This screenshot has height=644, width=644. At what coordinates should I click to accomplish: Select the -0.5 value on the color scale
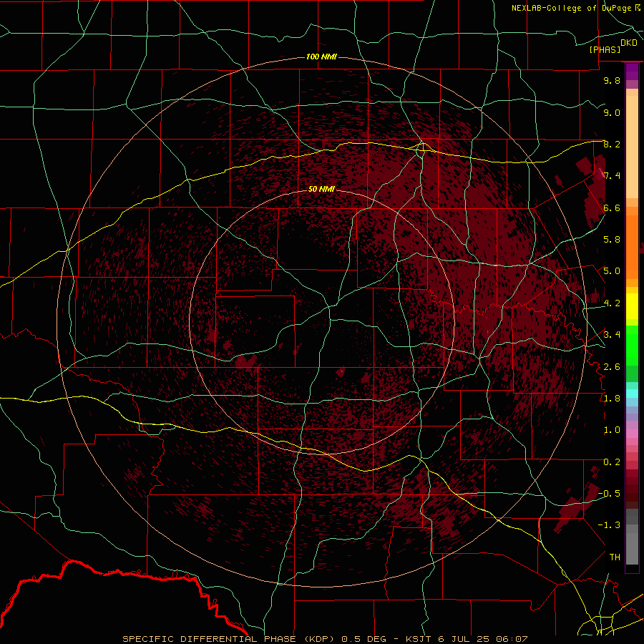pyautogui.click(x=609, y=494)
